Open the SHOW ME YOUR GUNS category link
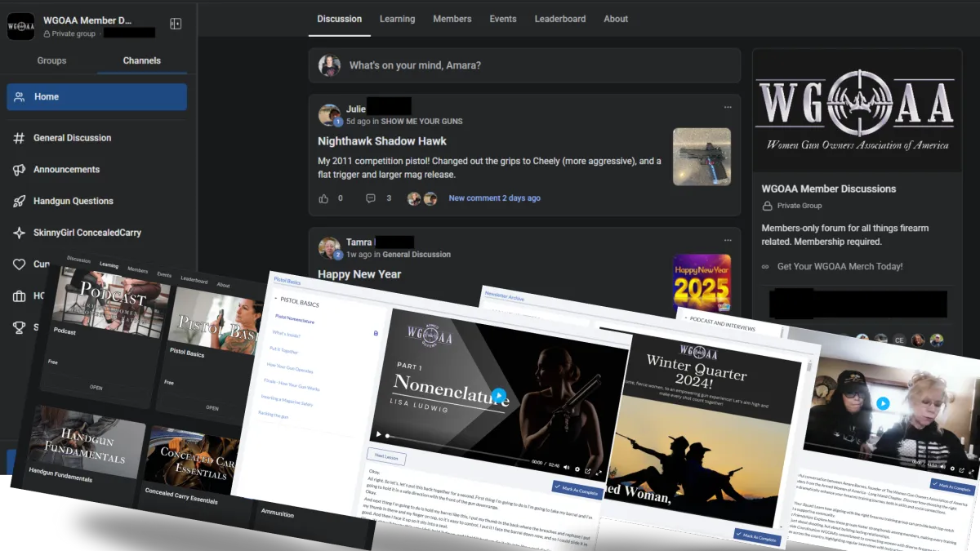This screenshot has height=551, width=980. coord(421,122)
